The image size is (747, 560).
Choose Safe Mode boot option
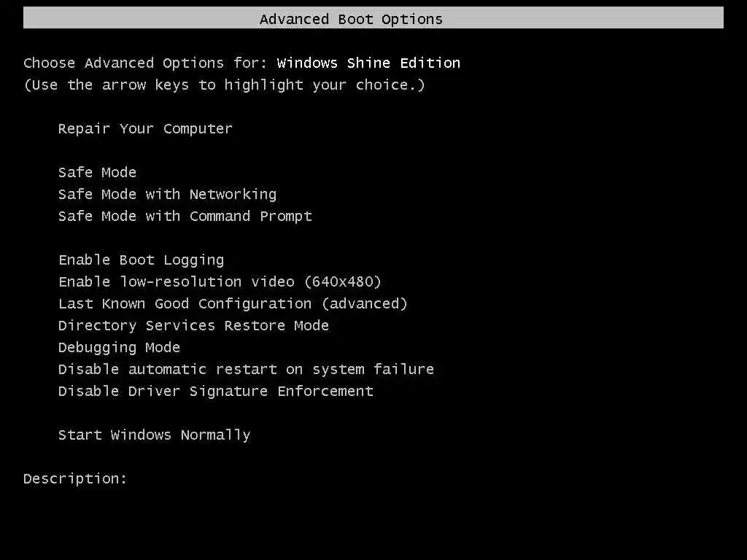(x=97, y=173)
